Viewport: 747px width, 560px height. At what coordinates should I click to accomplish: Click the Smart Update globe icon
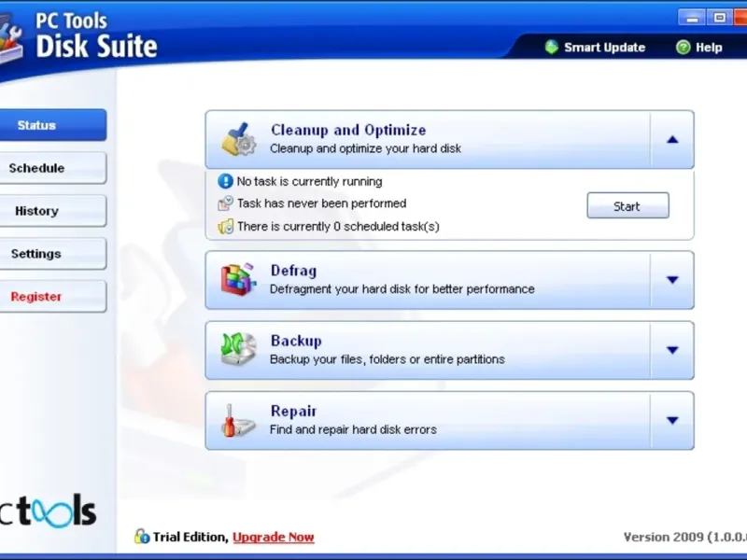tap(551, 48)
